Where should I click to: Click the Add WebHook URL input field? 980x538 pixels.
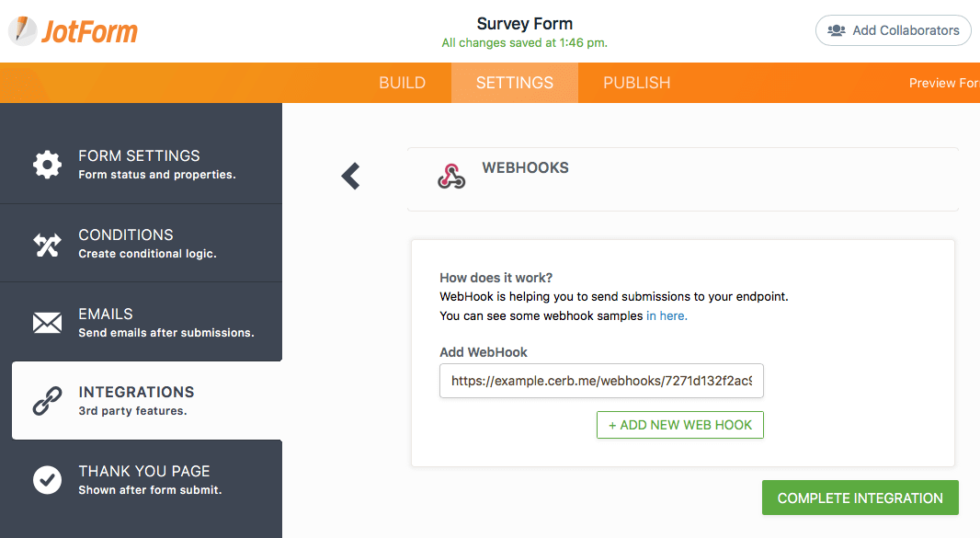tap(601, 381)
